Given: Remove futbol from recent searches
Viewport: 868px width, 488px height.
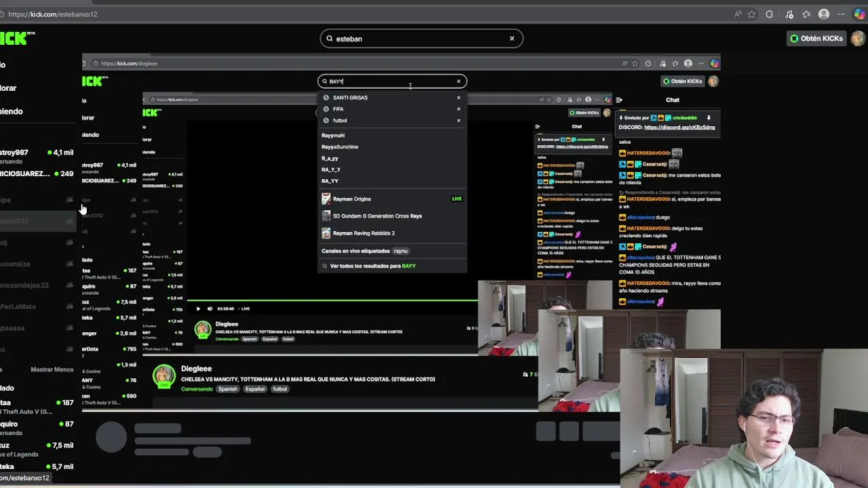Looking at the screenshot, I should click(x=458, y=121).
